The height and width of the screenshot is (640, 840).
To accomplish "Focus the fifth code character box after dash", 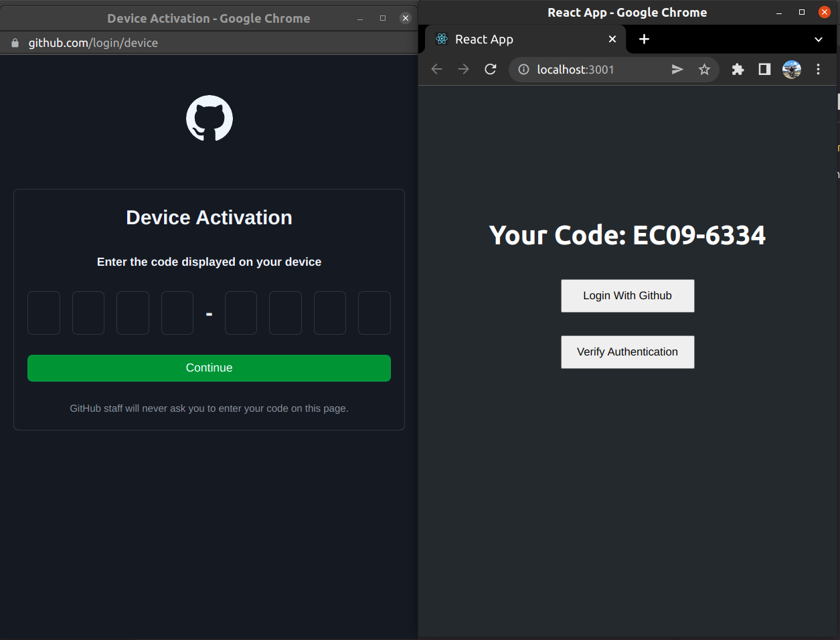I will tap(241, 313).
